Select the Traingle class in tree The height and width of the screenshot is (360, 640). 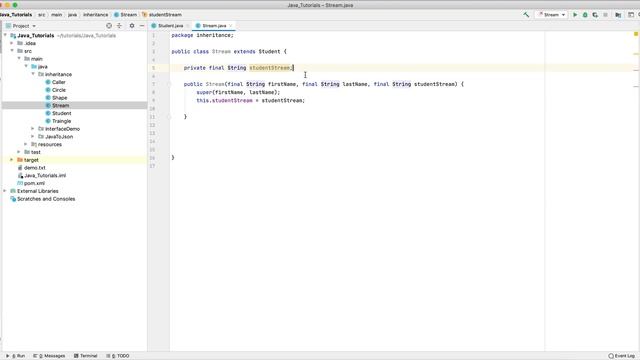click(x=61, y=121)
